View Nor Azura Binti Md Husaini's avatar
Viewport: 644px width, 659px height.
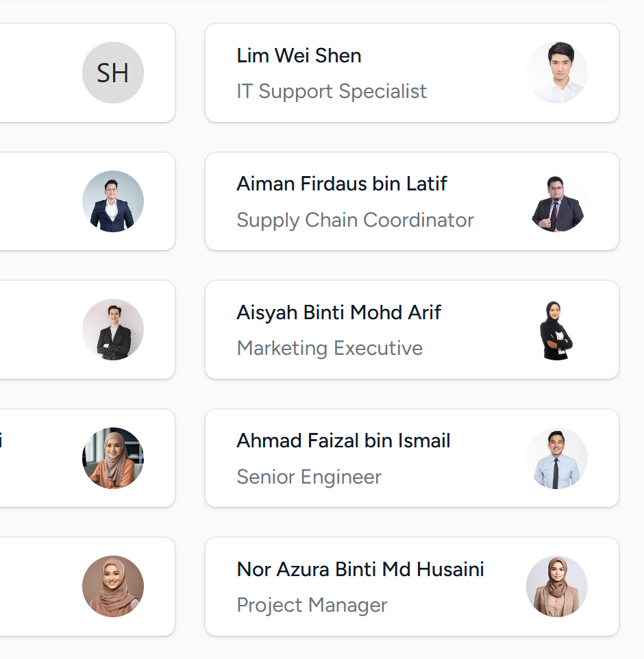click(x=557, y=586)
